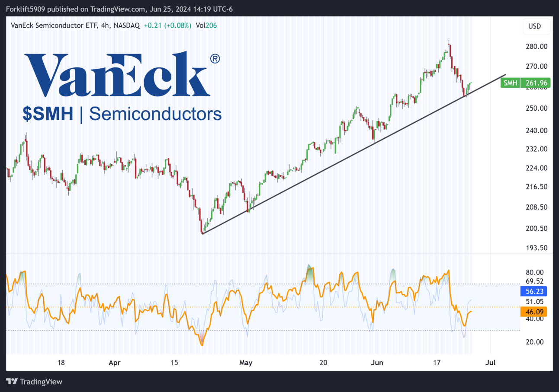Click the 17 date label on time axis
The height and width of the screenshot is (392, 559).
coord(437,363)
